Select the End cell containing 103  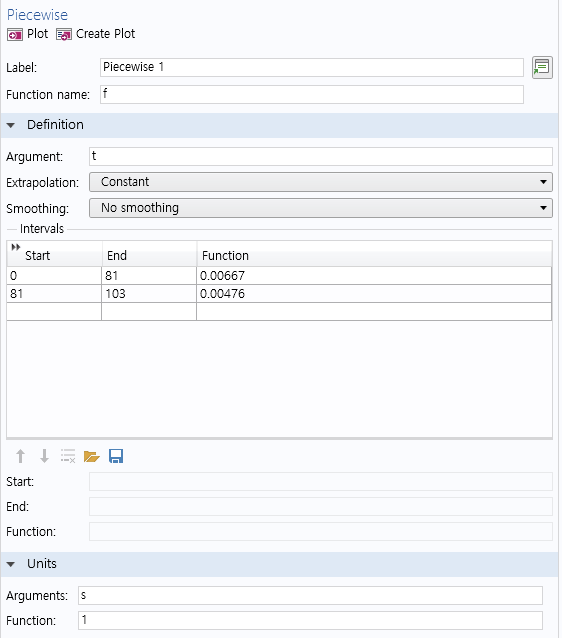click(x=149, y=293)
